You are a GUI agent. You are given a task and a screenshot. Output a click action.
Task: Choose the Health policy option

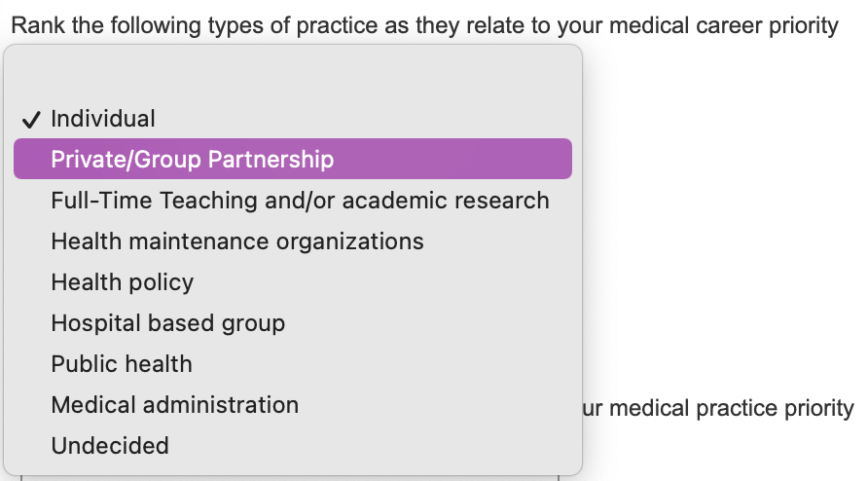coord(123,282)
